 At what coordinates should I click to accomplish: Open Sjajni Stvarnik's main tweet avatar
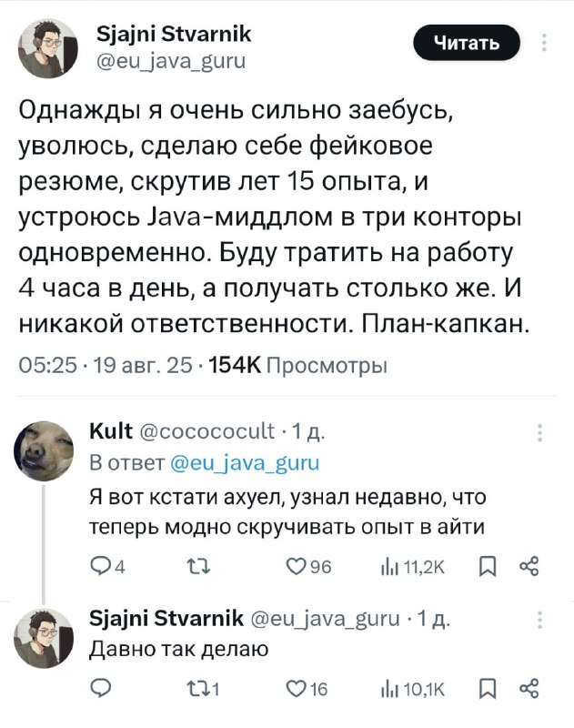click(48, 49)
